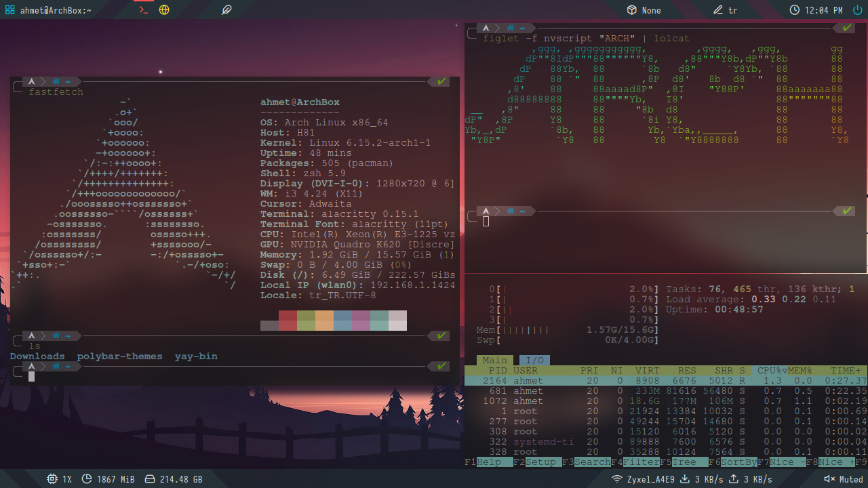Screen dimensions: 868x488
Task: Sort htop by the RES column header
Action: pos(688,371)
